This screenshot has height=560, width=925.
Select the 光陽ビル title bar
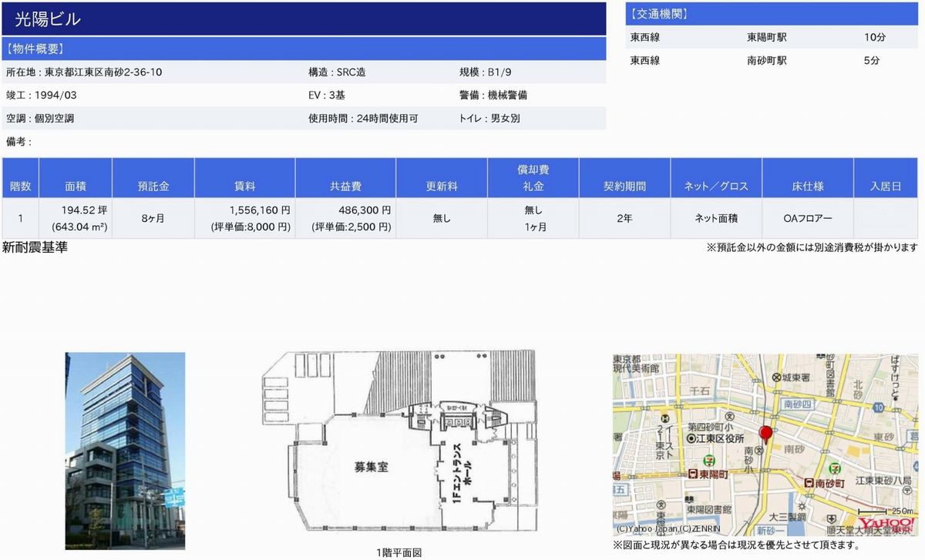point(304,19)
